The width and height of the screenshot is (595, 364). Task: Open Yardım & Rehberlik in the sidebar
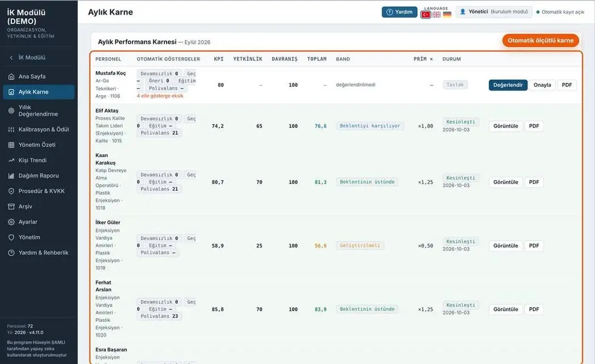(39, 253)
